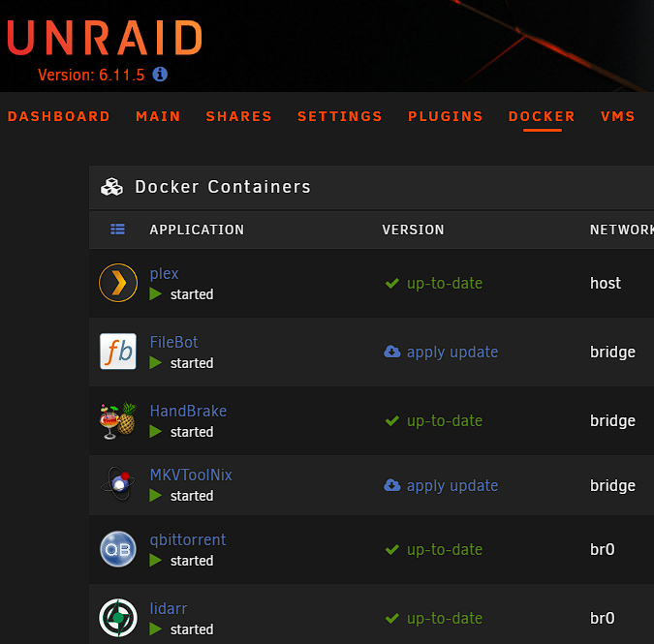
Task: Click the NETWORK column header
Action: tap(621, 230)
